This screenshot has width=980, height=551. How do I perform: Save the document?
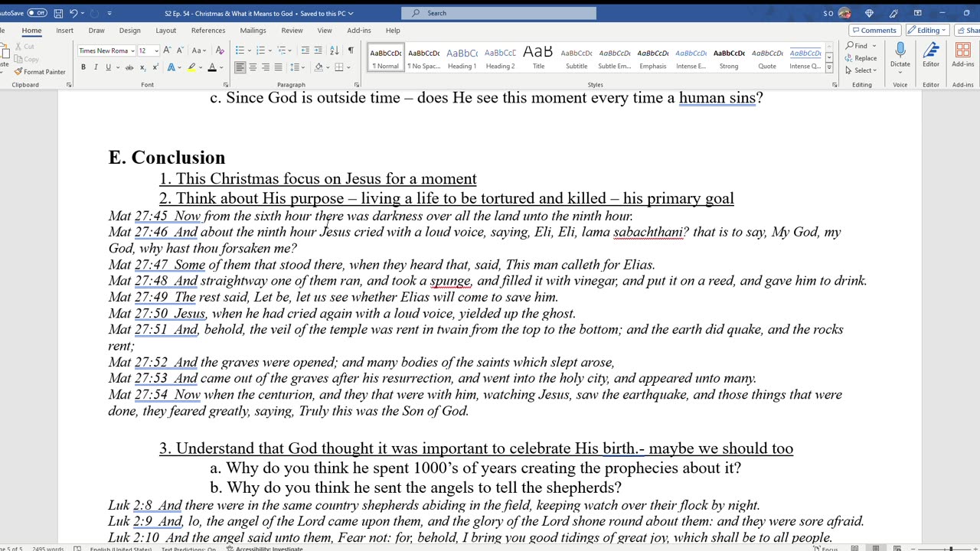click(x=58, y=13)
